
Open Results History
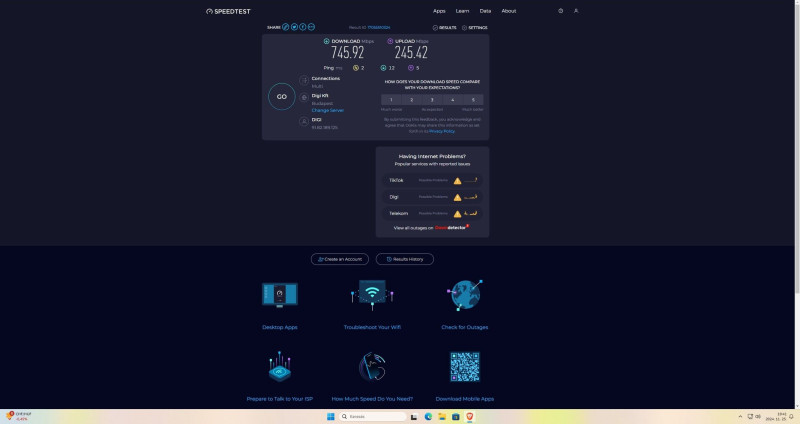coord(405,259)
